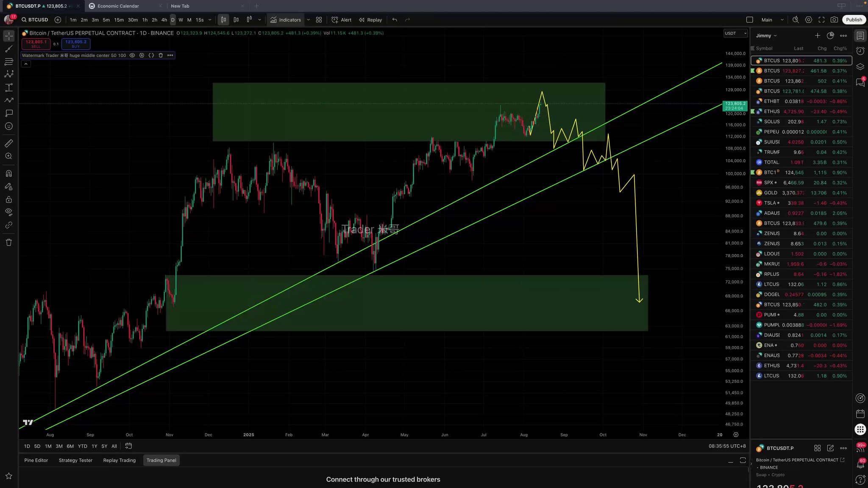
Task: Set the chart range to 1Y
Action: (x=95, y=446)
